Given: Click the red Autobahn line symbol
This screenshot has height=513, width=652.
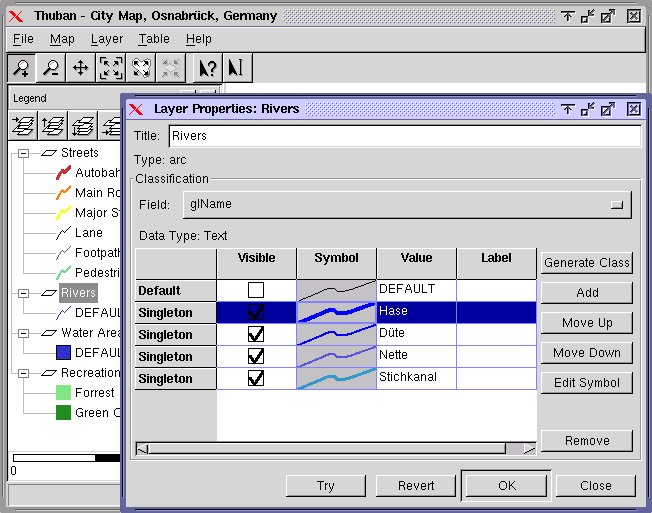Looking at the screenshot, I should (63, 173).
